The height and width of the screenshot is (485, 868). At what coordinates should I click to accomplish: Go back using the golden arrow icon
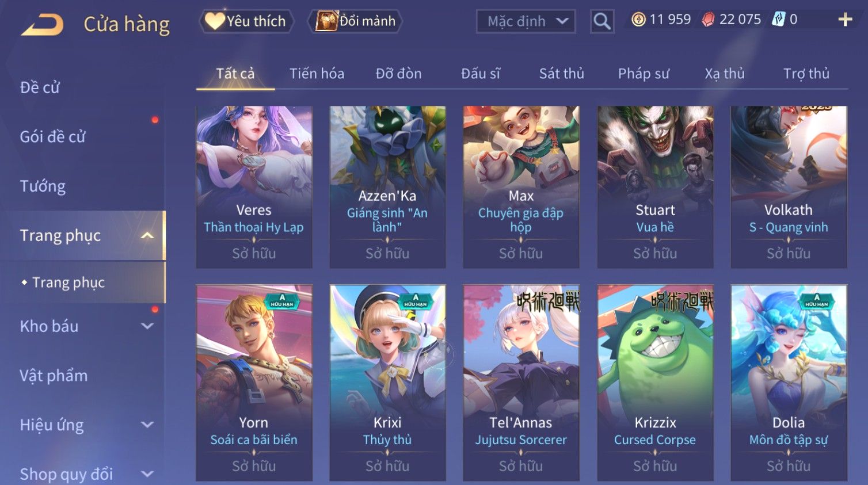click(43, 25)
